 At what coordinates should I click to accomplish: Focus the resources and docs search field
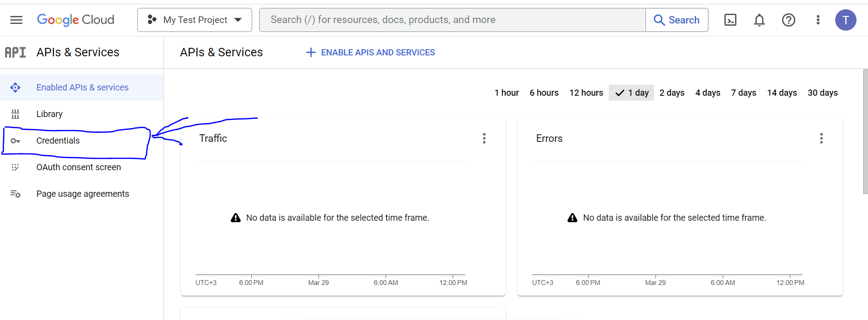pos(452,20)
